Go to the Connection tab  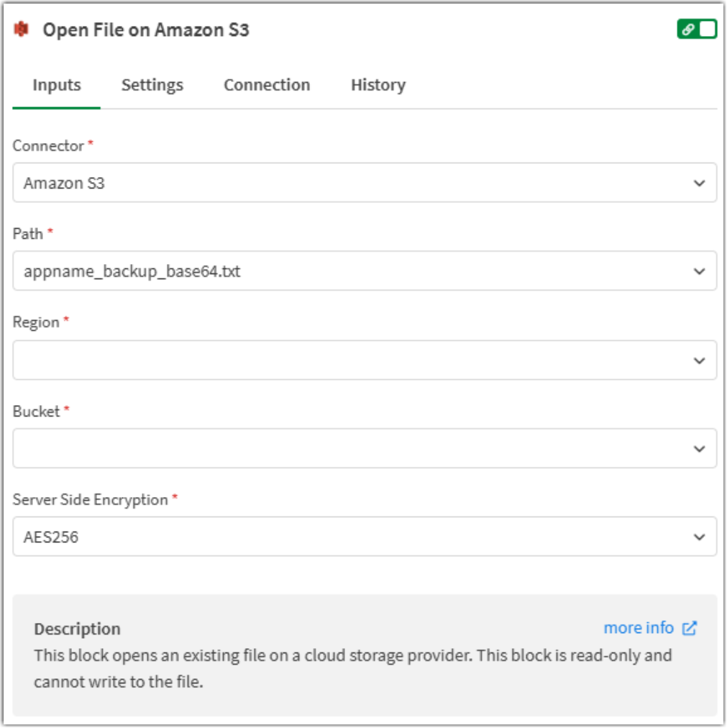coord(267,85)
